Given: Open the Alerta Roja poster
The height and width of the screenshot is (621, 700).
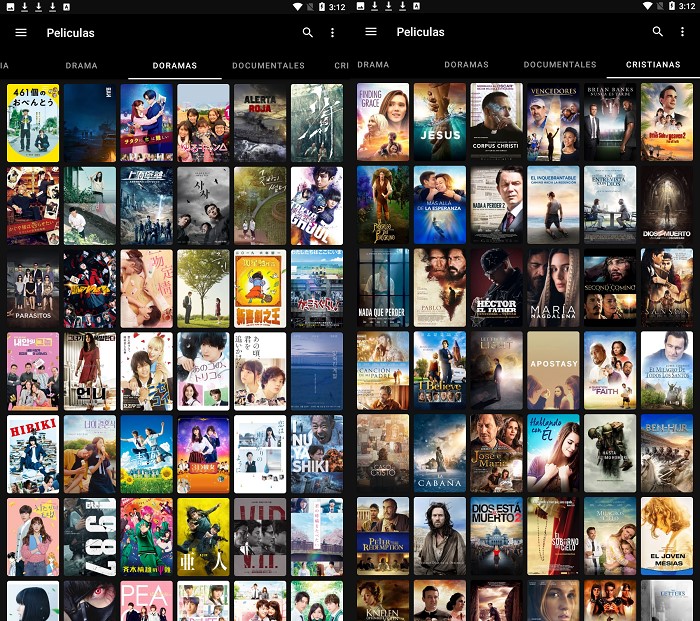Looking at the screenshot, I should coord(260,123).
